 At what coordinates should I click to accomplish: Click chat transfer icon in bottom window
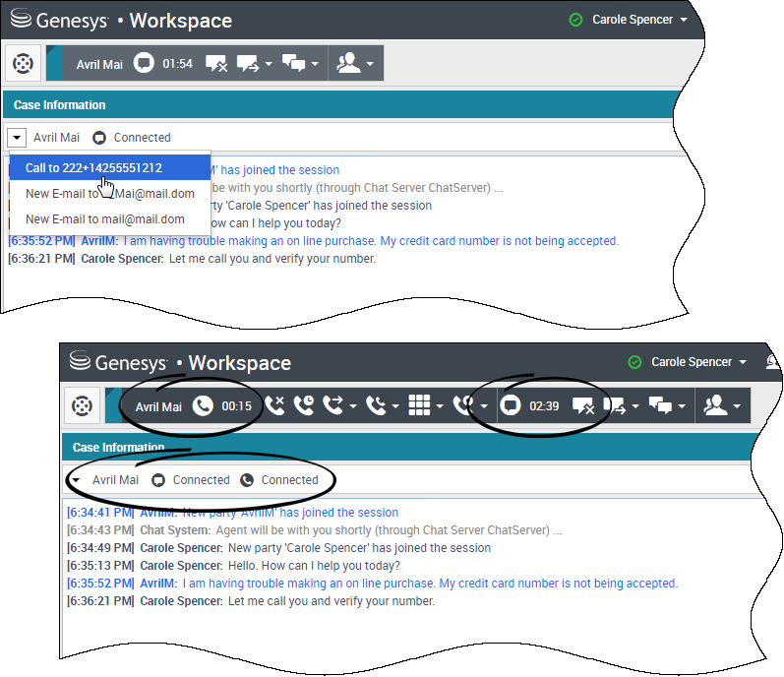[x=615, y=405]
